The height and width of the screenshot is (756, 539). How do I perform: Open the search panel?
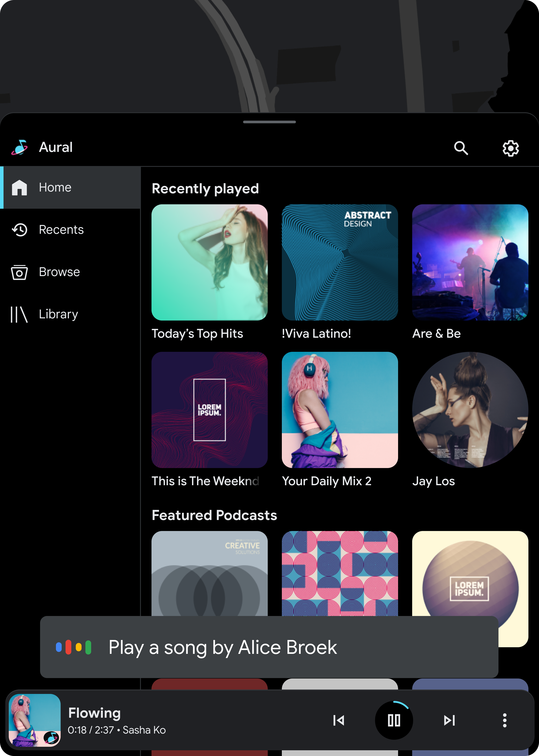point(461,148)
